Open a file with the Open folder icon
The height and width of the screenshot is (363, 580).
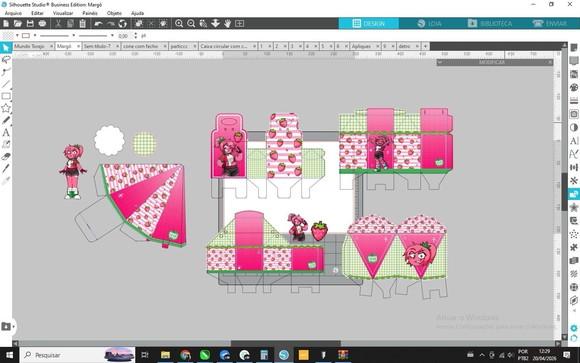point(18,23)
